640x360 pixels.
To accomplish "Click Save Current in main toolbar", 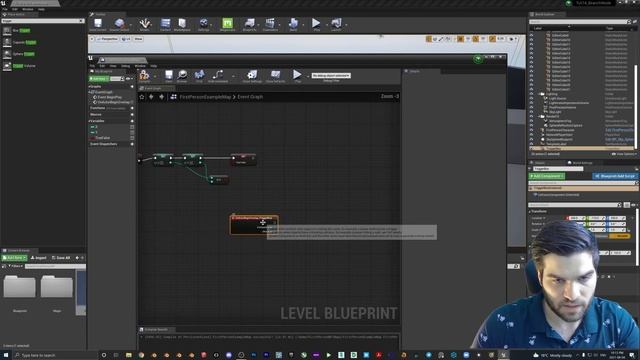I will coord(98,24).
